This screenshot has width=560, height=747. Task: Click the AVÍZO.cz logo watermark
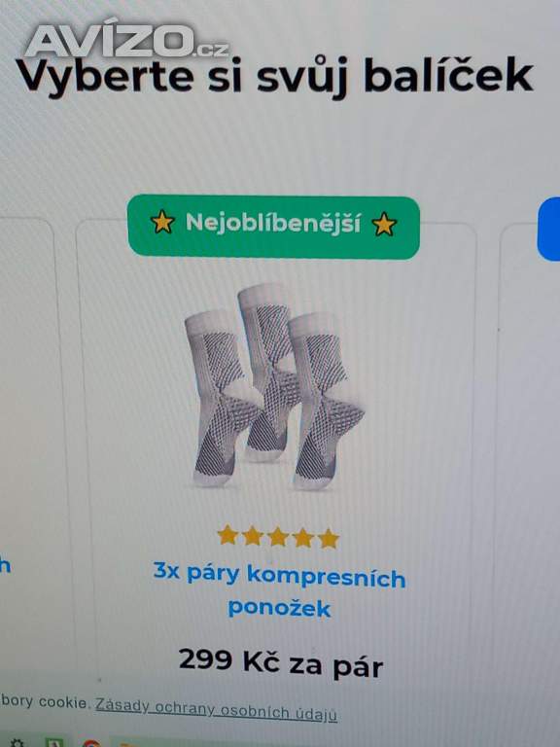pos(126,41)
